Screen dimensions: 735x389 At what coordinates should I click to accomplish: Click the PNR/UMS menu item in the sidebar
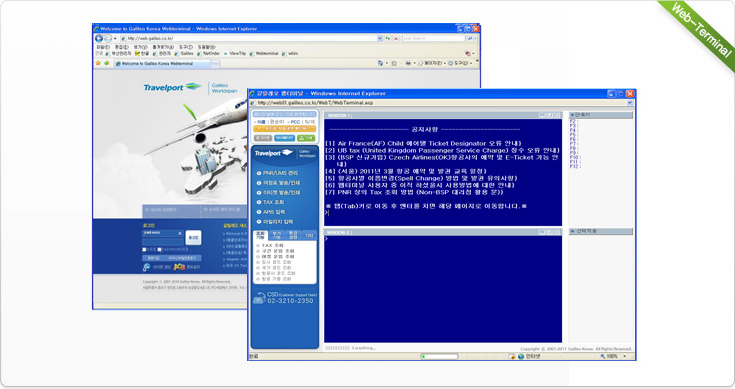(278, 173)
